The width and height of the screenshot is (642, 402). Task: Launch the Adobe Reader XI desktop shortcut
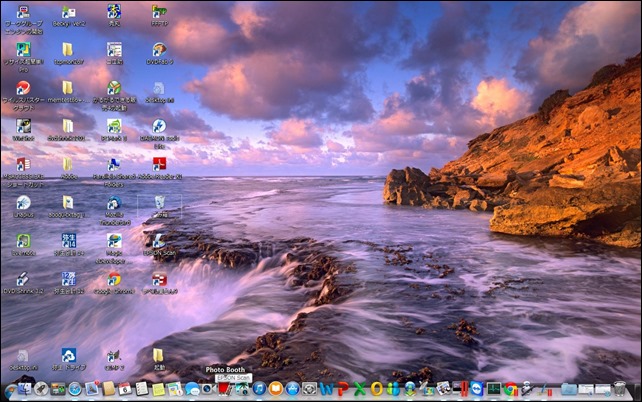pos(159,168)
